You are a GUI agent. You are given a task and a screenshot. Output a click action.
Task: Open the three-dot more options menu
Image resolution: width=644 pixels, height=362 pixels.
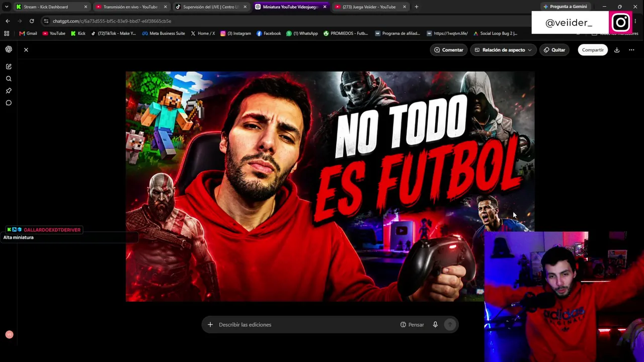(631, 50)
